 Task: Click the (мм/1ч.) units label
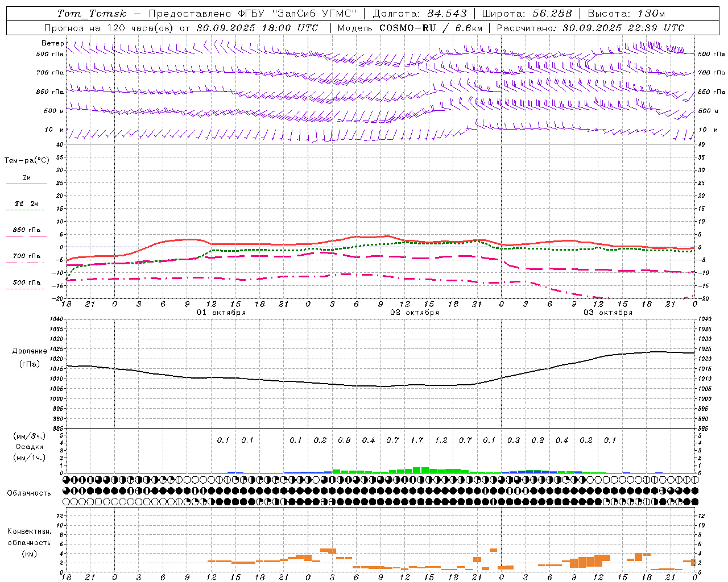point(29,458)
